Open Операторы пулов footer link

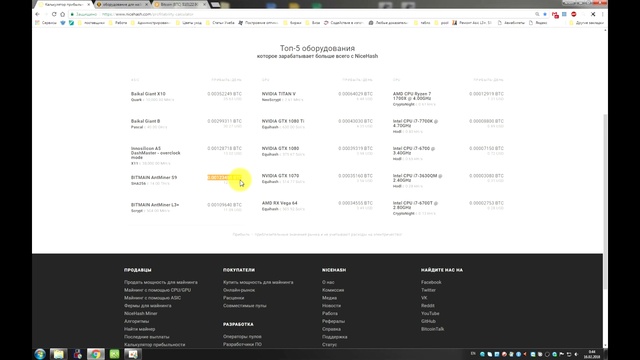pos(242,336)
